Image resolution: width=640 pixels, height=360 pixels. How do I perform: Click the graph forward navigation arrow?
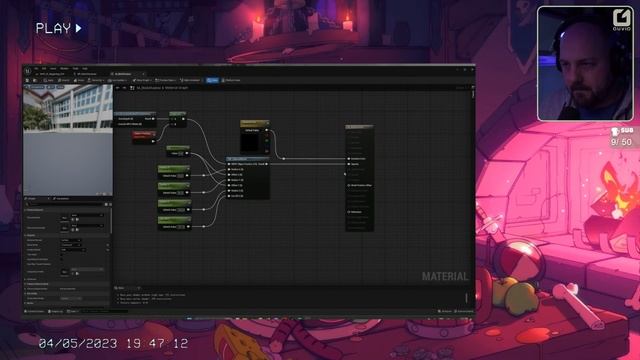pos(124,88)
